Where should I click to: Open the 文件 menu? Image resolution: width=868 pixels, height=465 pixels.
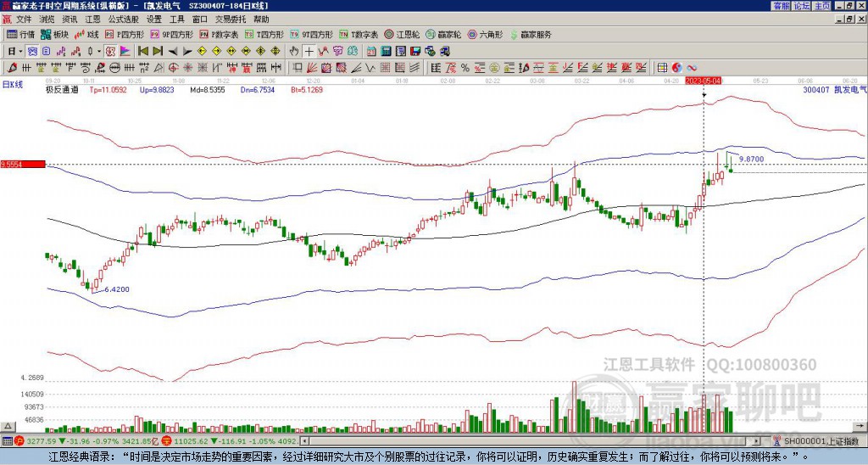point(24,20)
